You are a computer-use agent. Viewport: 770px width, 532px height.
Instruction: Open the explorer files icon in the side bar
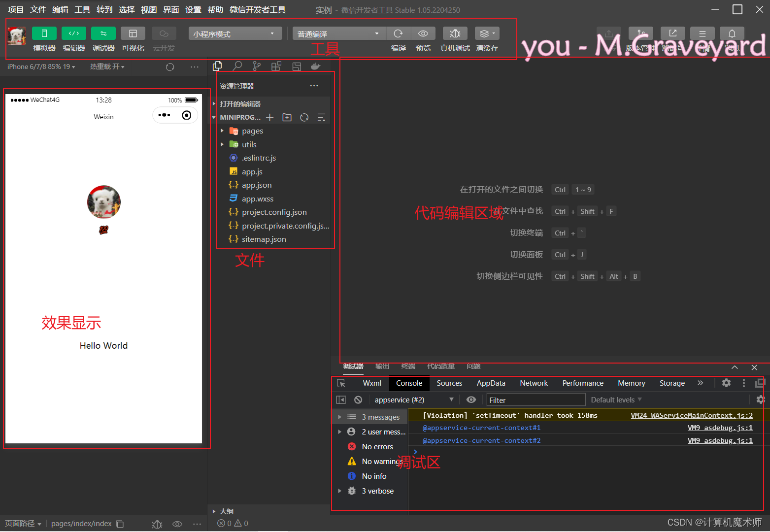coord(217,66)
